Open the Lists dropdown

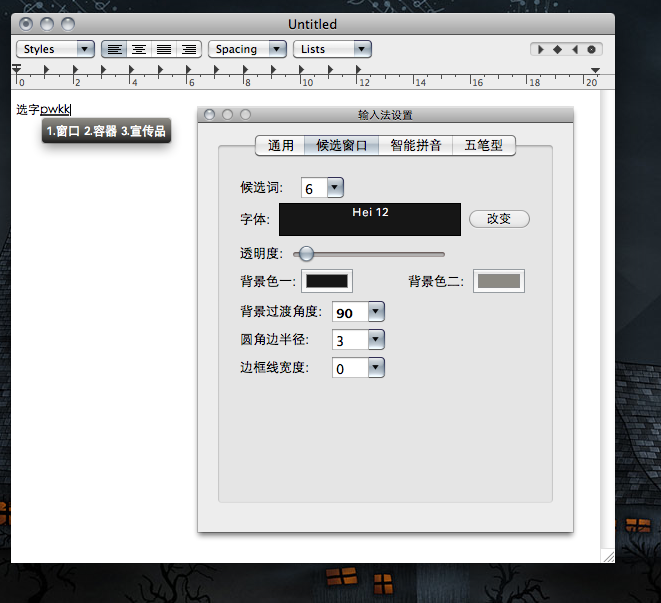pyautogui.click(x=332, y=49)
